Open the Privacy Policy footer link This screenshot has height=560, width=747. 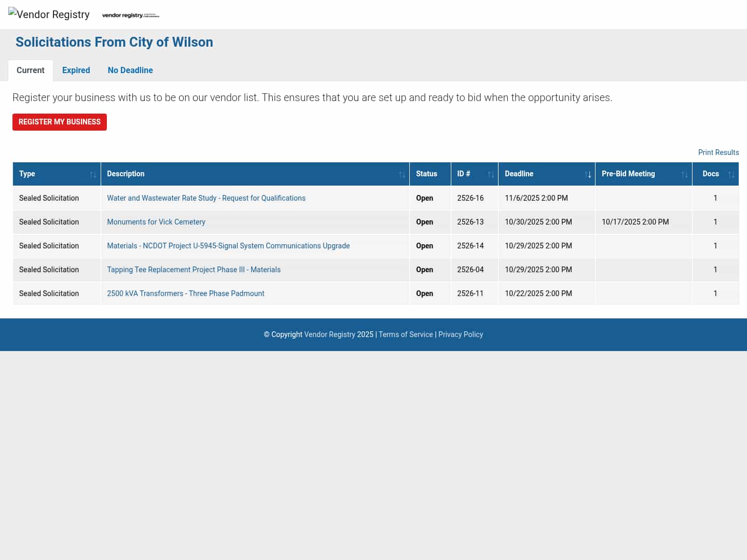pos(460,334)
